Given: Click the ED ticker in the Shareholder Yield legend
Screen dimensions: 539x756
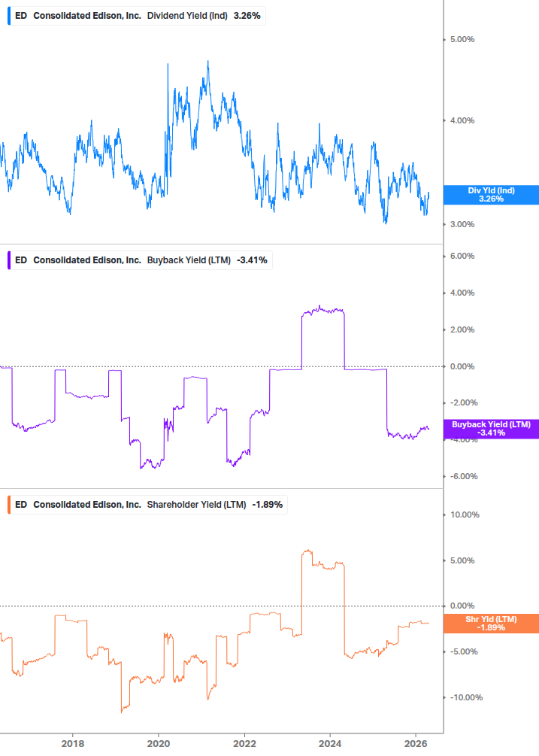Looking at the screenshot, I should click(21, 505).
